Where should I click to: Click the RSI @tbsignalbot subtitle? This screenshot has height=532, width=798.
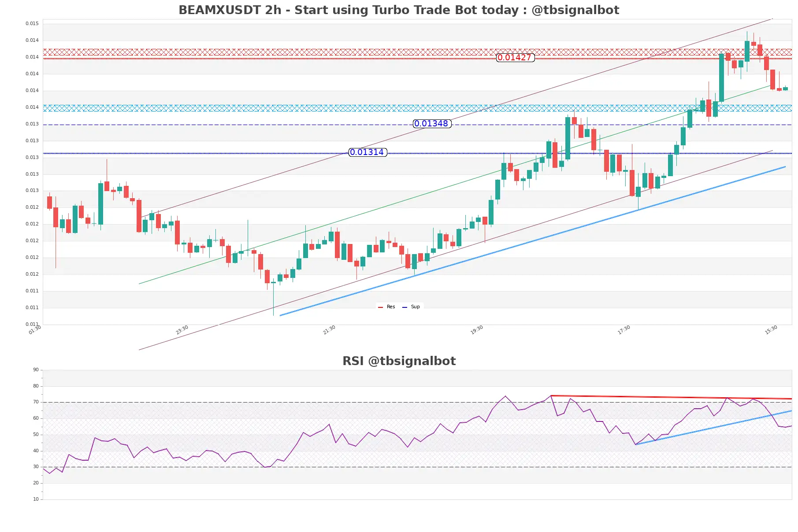pyautogui.click(x=399, y=361)
